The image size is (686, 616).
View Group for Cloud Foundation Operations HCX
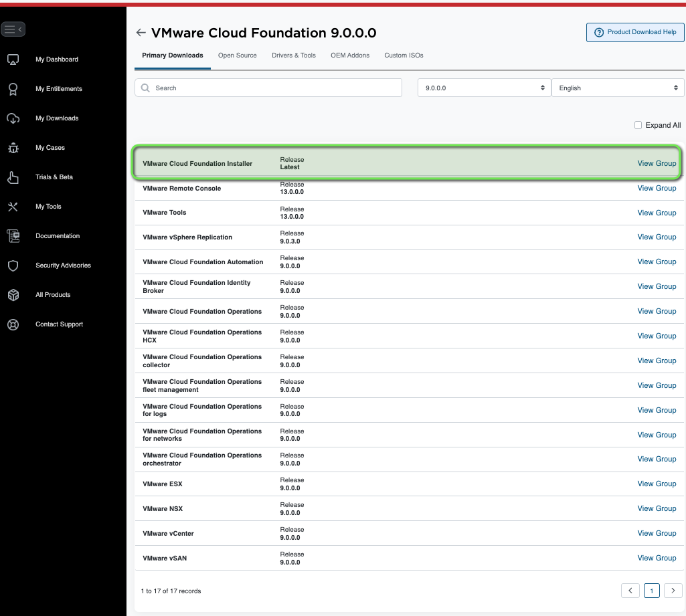tap(657, 336)
